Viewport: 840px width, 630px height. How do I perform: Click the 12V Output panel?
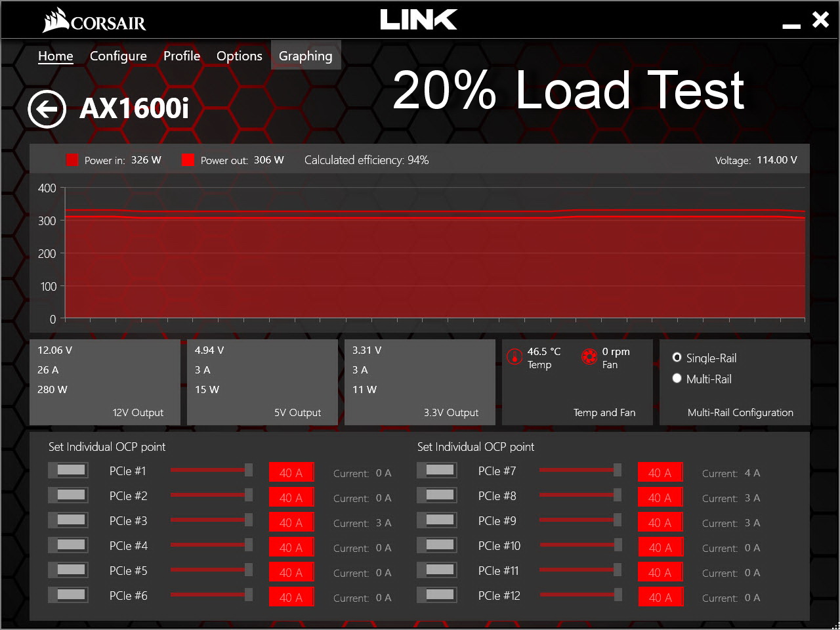coord(105,382)
